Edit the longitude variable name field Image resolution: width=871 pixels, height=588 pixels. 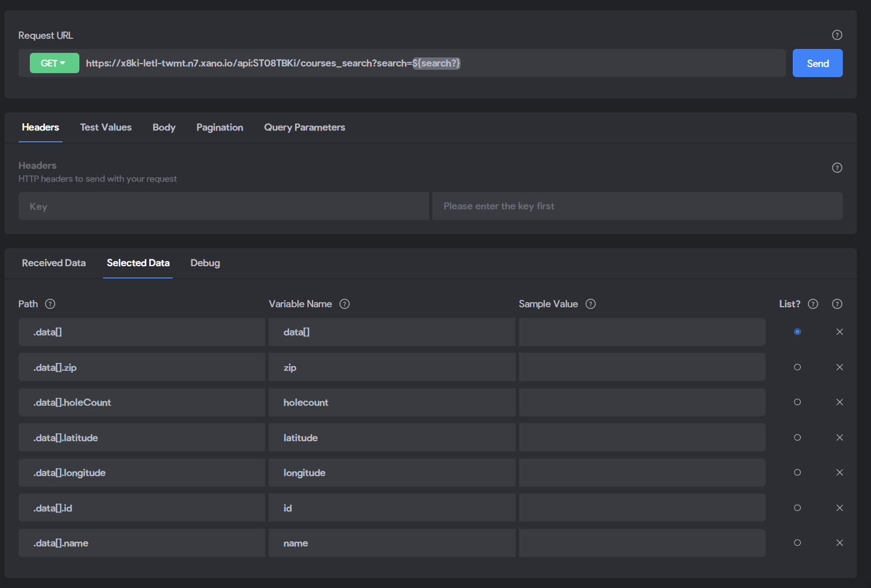[392, 473]
